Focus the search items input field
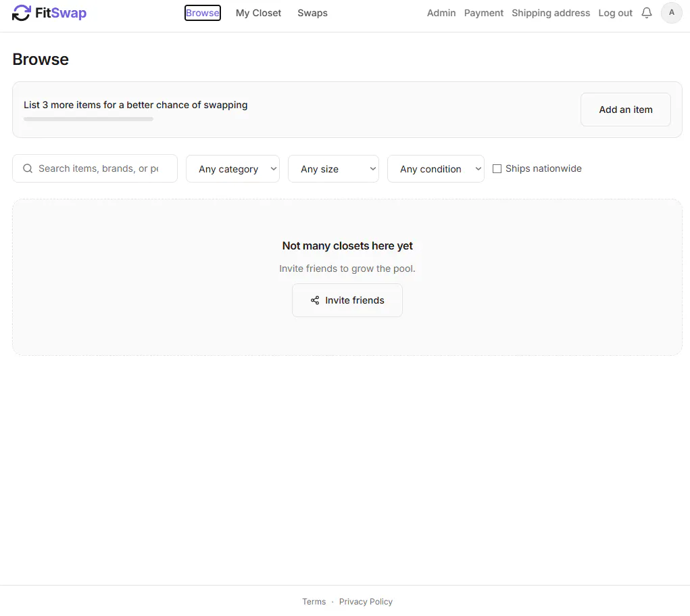This screenshot has width=690, height=616. (x=95, y=168)
